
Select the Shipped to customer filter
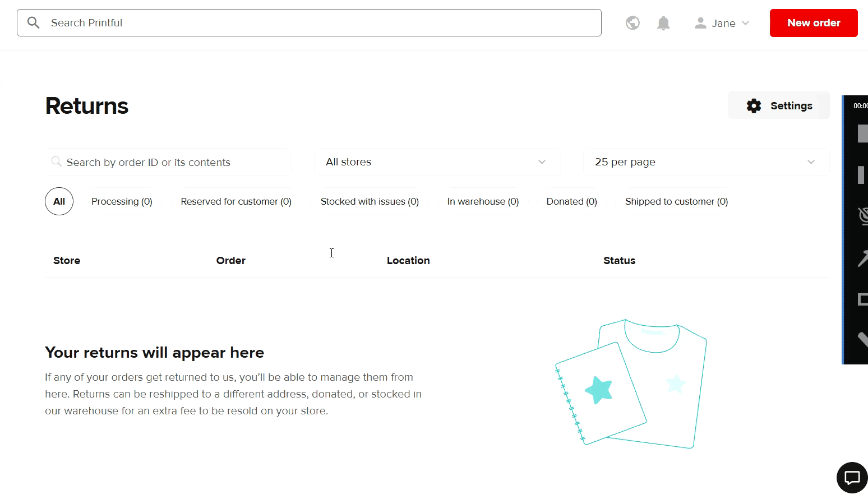point(676,201)
